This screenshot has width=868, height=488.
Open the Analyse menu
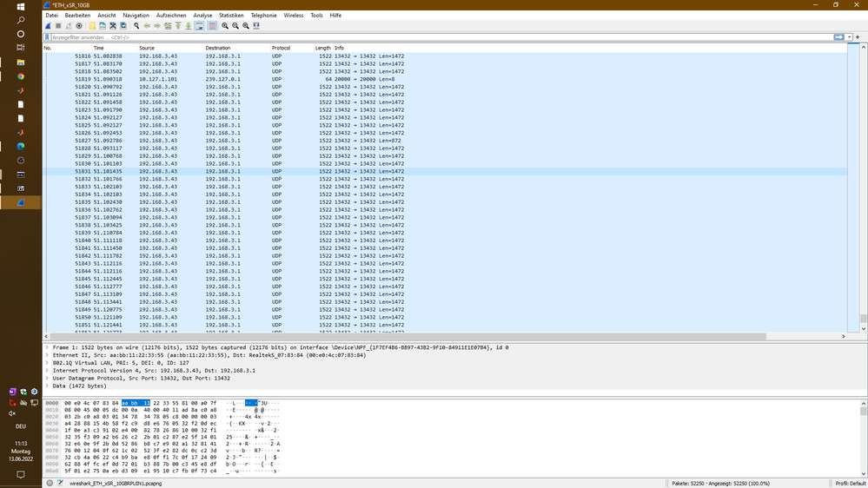click(x=202, y=16)
